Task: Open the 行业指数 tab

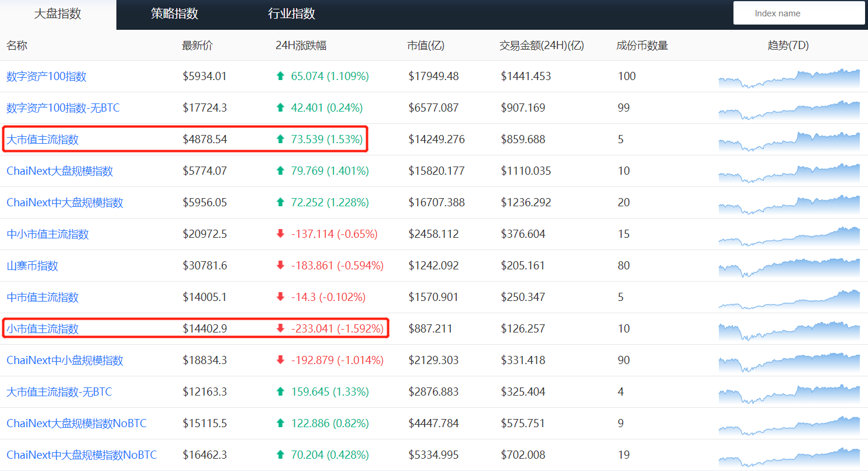Action: (x=291, y=14)
